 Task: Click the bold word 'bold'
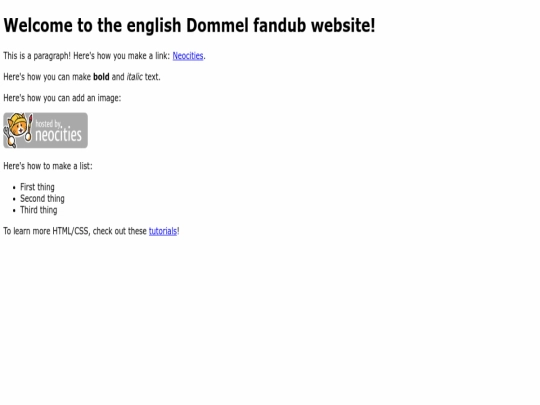pyautogui.click(x=101, y=77)
